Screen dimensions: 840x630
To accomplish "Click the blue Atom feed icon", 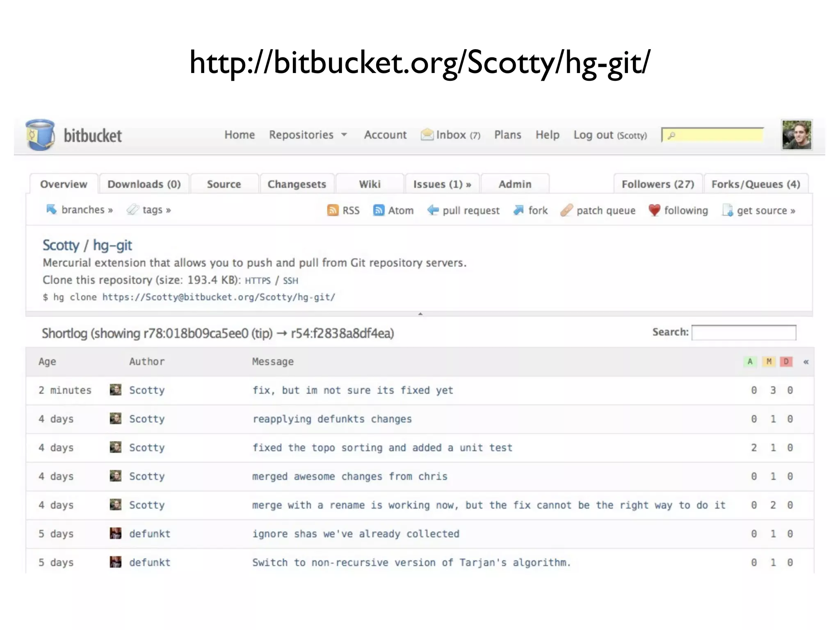I will pyautogui.click(x=379, y=210).
